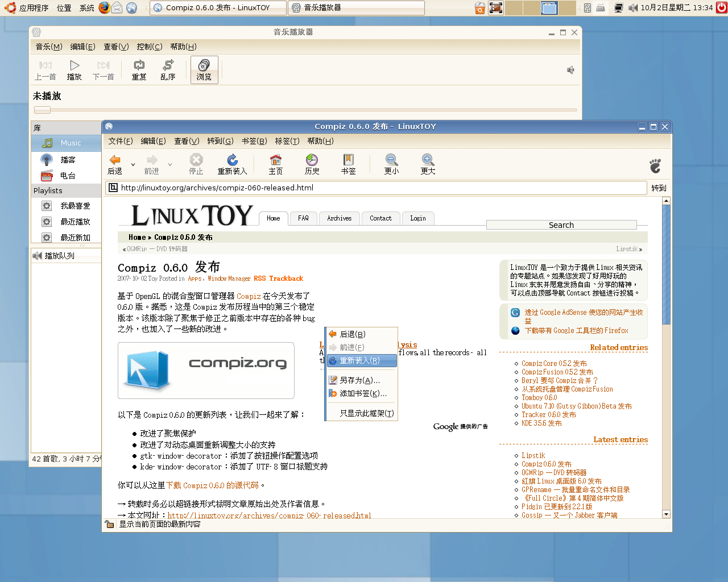728x582 pixels.
Task: Open the 标签(T) menu in browser
Action: pyautogui.click(x=287, y=141)
